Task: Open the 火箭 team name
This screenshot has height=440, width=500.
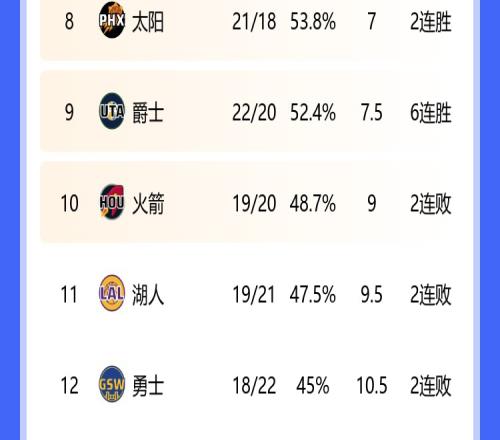Action: (x=148, y=203)
